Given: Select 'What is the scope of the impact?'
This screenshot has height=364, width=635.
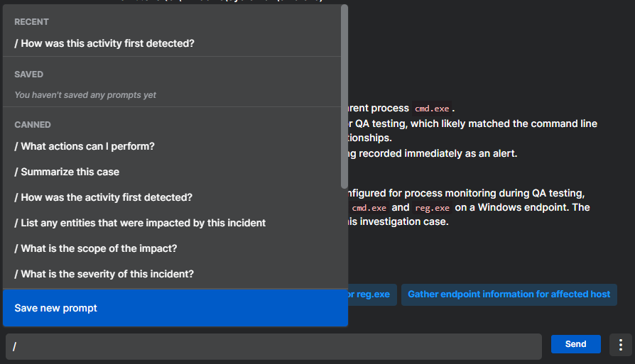Looking at the screenshot, I should tap(96, 248).
